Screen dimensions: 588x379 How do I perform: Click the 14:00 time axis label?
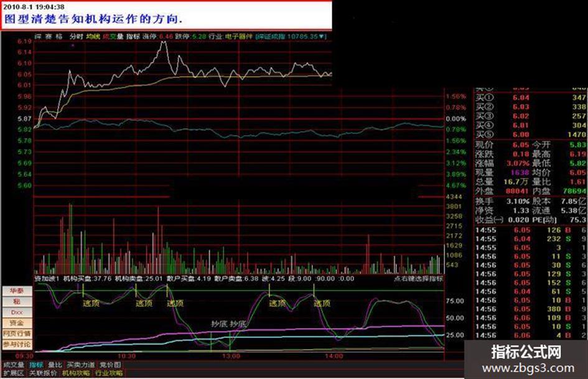click(x=333, y=355)
